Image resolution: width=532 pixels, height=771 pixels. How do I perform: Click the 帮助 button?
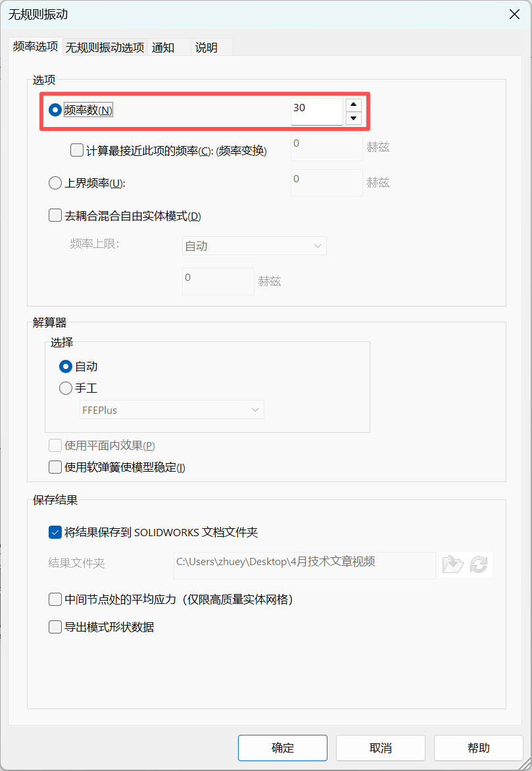(479, 748)
